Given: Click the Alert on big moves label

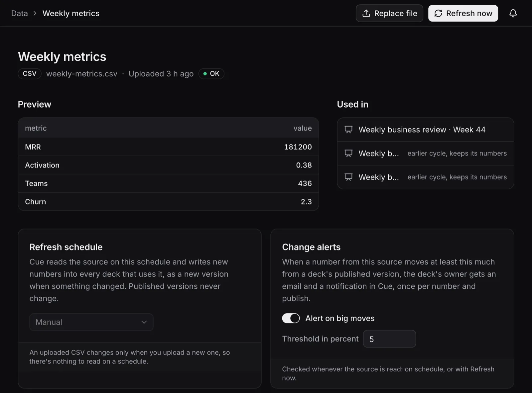Looking at the screenshot, I should coord(340,318).
